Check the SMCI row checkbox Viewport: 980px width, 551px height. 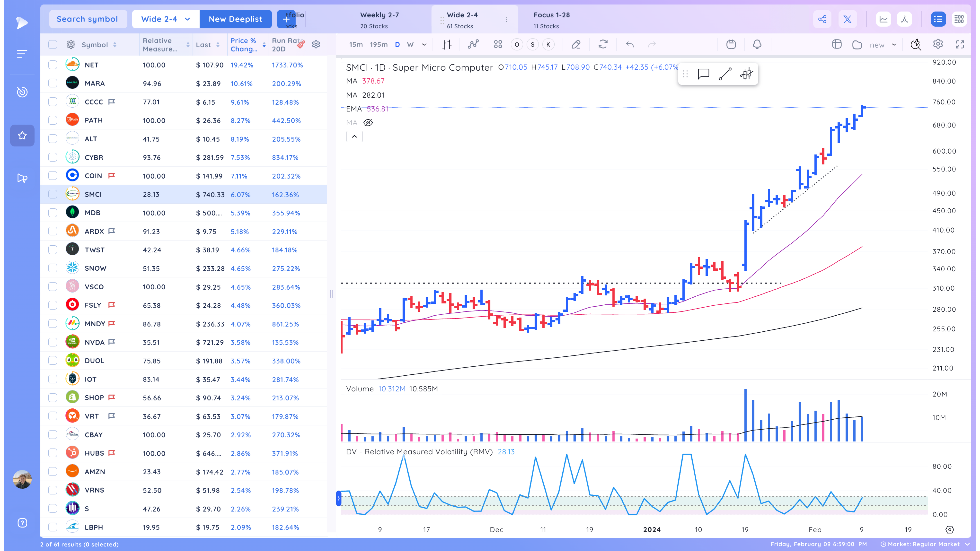point(52,194)
